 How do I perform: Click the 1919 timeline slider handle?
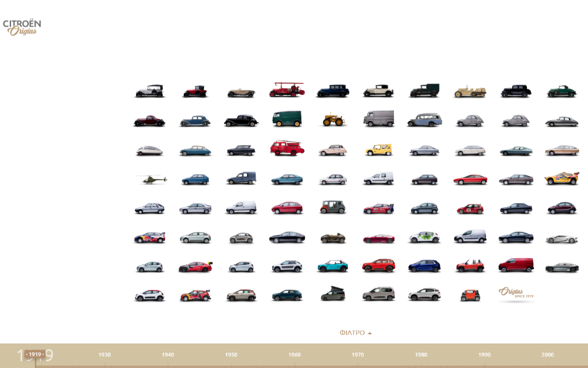coord(35,355)
